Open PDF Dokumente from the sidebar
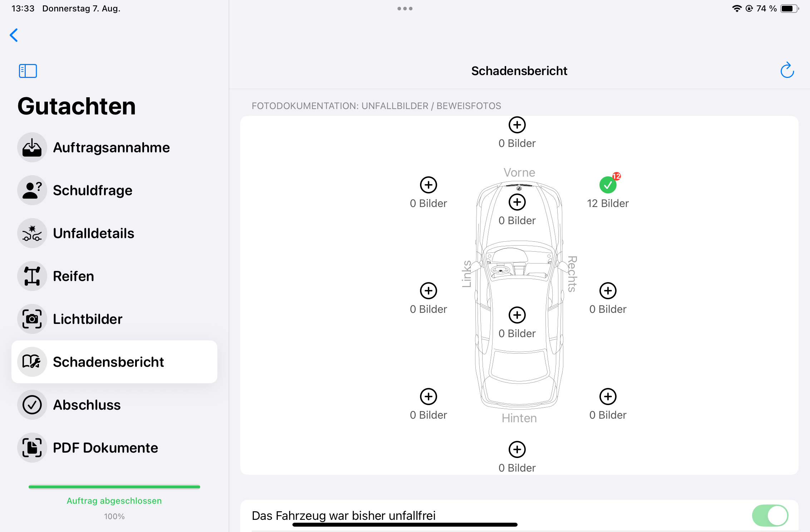Screen dimensions: 810x532 [x=105, y=448]
